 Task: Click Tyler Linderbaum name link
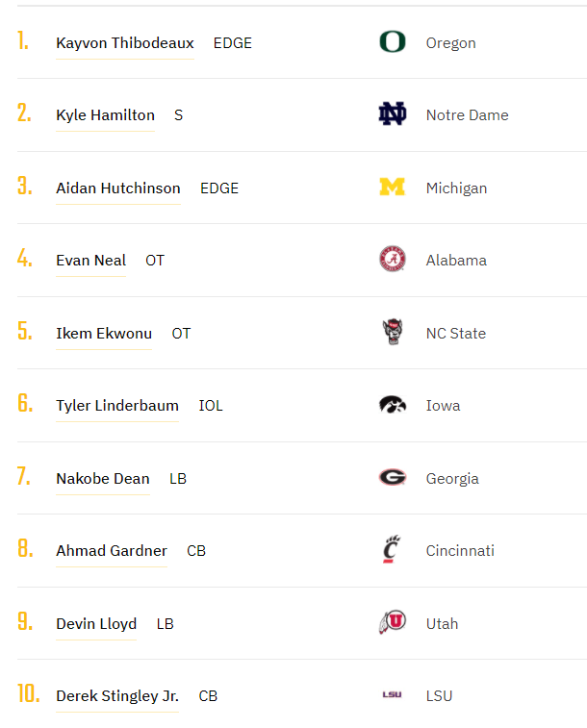click(x=117, y=406)
